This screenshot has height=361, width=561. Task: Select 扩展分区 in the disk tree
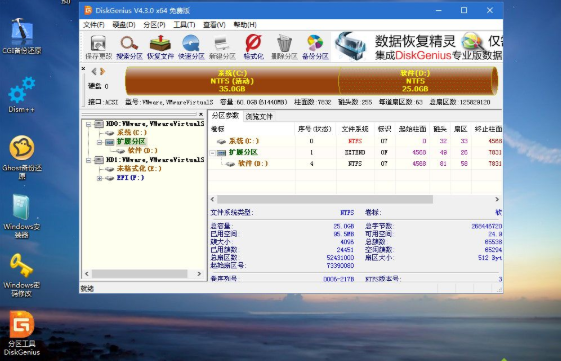click(131, 142)
